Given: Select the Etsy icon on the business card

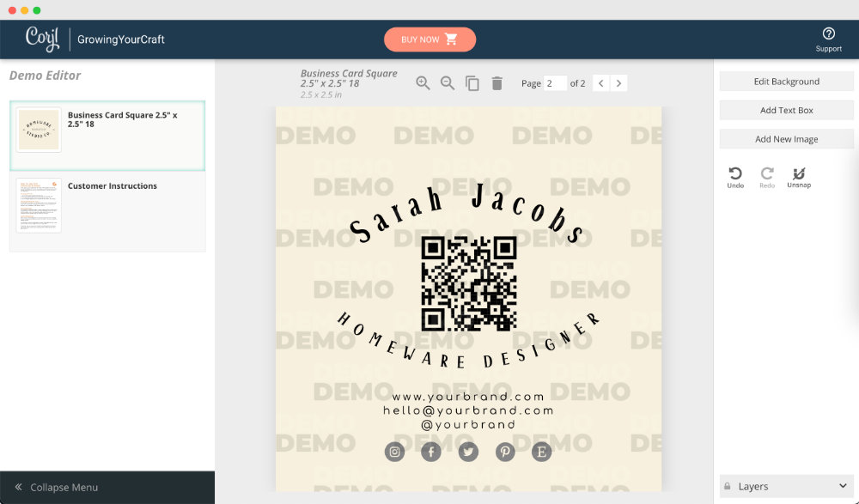Looking at the screenshot, I should tap(541, 451).
